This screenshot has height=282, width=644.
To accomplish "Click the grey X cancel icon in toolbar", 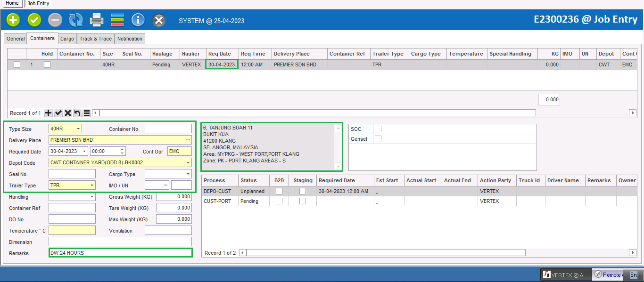I will [x=159, y=20].
